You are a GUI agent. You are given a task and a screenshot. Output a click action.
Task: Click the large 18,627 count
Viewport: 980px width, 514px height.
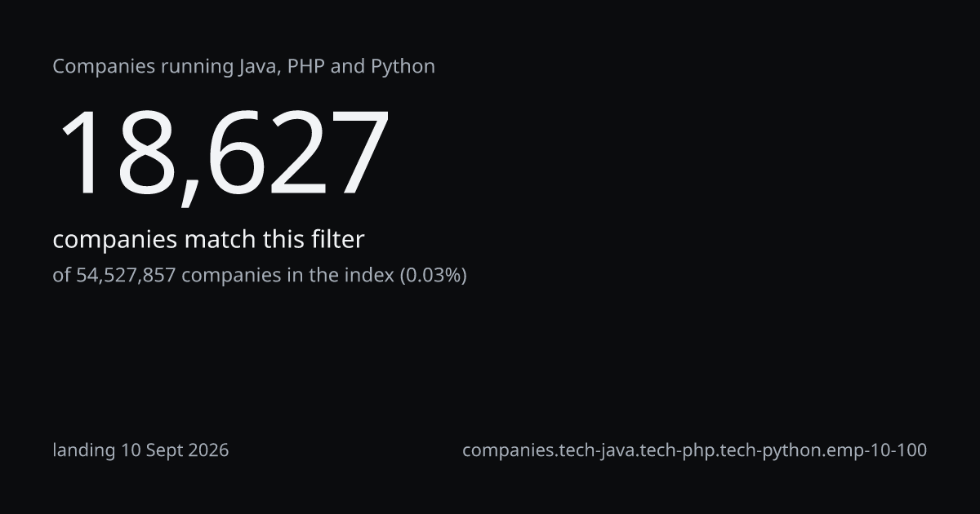[220, 155]
